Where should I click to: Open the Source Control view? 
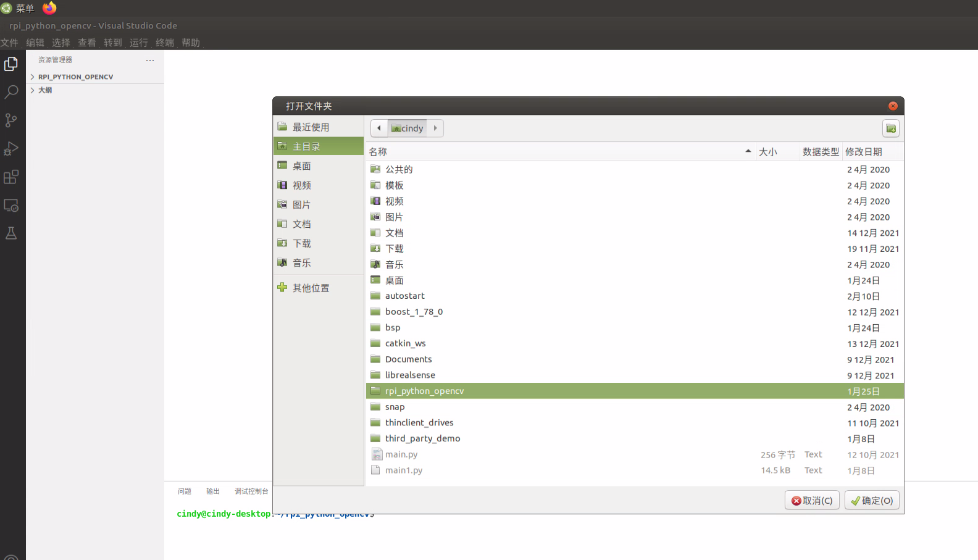(11, 120)
